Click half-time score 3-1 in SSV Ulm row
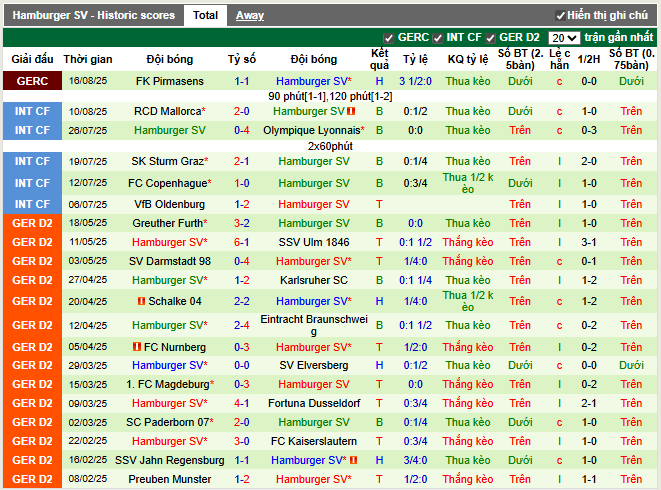The width and height of the screenshot is (661, 490). click(588, 242)
